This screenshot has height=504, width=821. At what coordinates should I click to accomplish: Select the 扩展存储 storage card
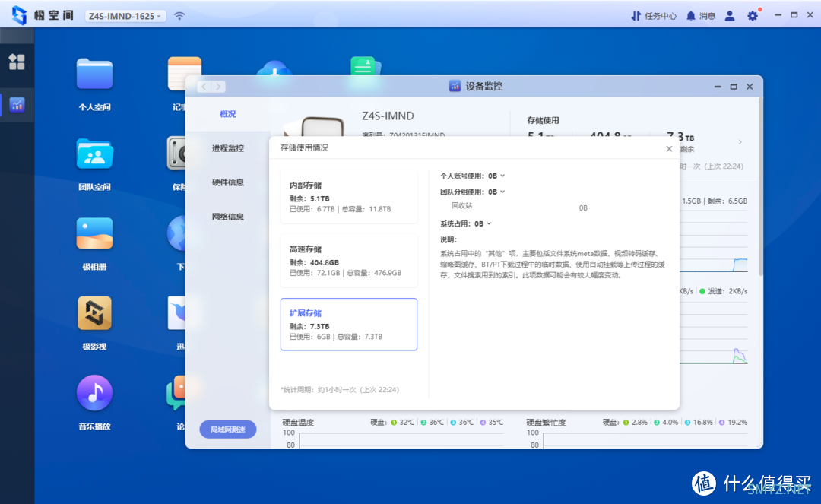pos(349,325)
